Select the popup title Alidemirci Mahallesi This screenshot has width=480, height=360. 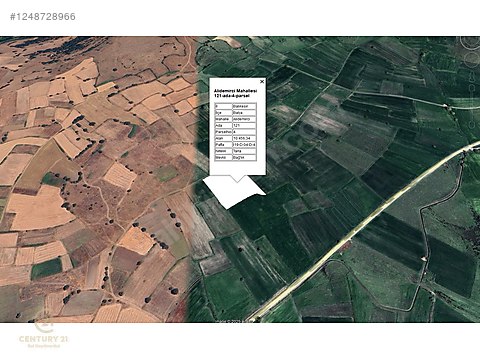(x=235, y=91)
